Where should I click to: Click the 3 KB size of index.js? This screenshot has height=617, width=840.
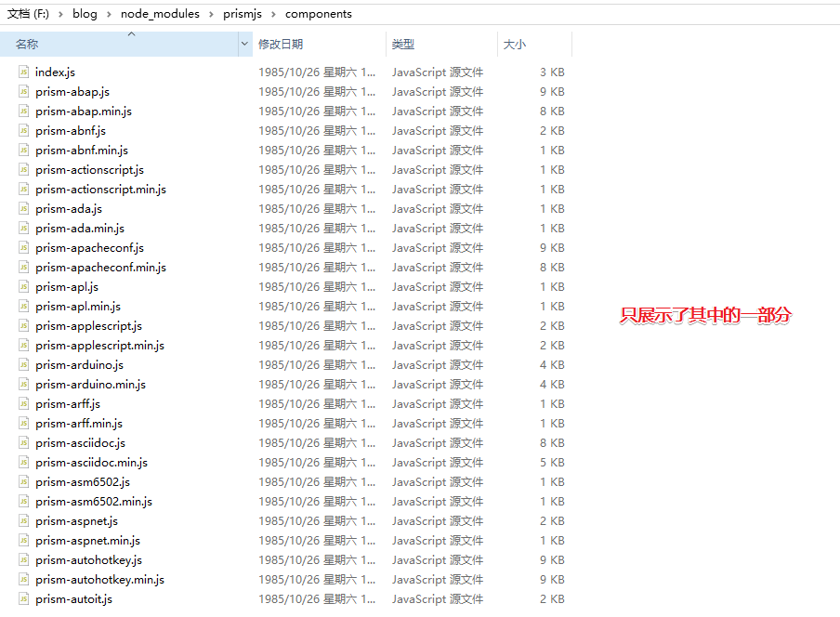(552, 72)
